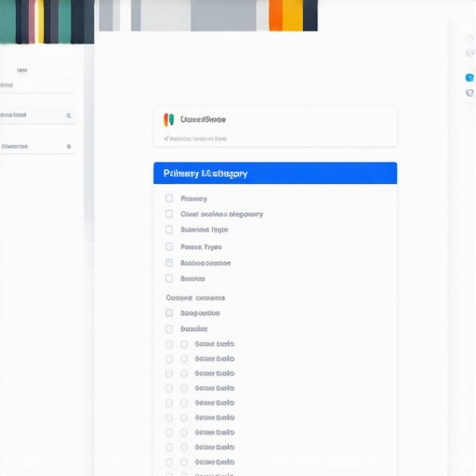This screenshot has width=476, height=476.
Task: Click the left sidebar search field
Action: (x=37, y=115)
